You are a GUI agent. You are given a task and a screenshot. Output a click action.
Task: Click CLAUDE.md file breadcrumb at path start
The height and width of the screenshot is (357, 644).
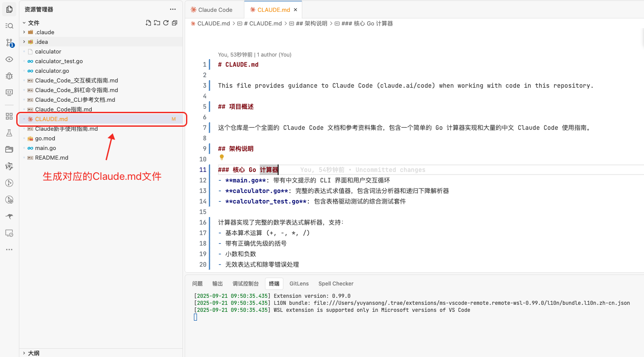pyautogui.click(x=210, y=23)
